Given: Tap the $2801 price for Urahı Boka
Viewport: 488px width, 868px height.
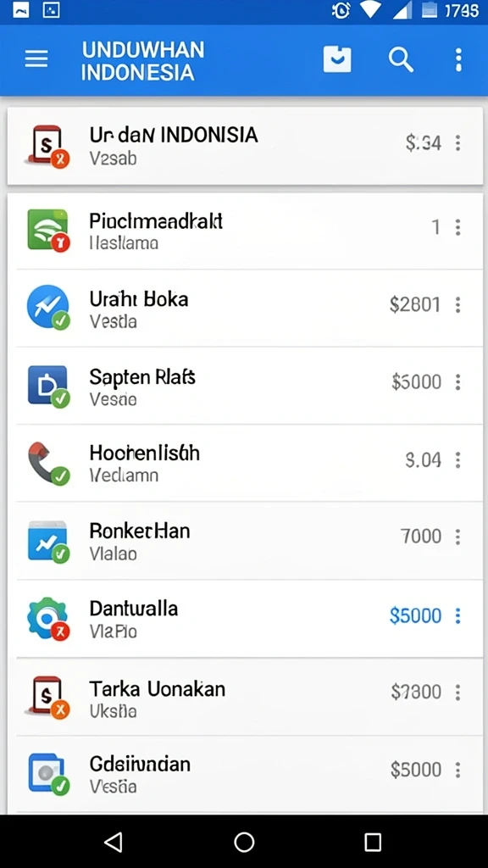Looking at the screenshot, I should (x=415, y=304).
